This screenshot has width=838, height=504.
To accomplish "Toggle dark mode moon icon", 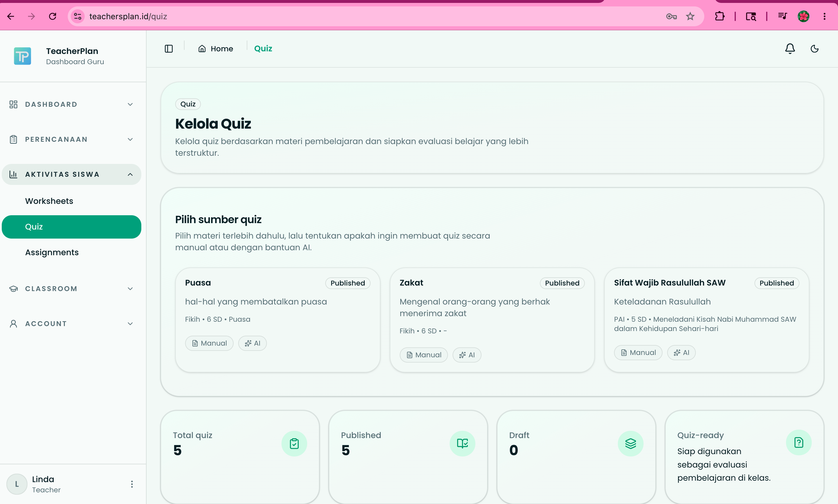I will tap(815, 49).
